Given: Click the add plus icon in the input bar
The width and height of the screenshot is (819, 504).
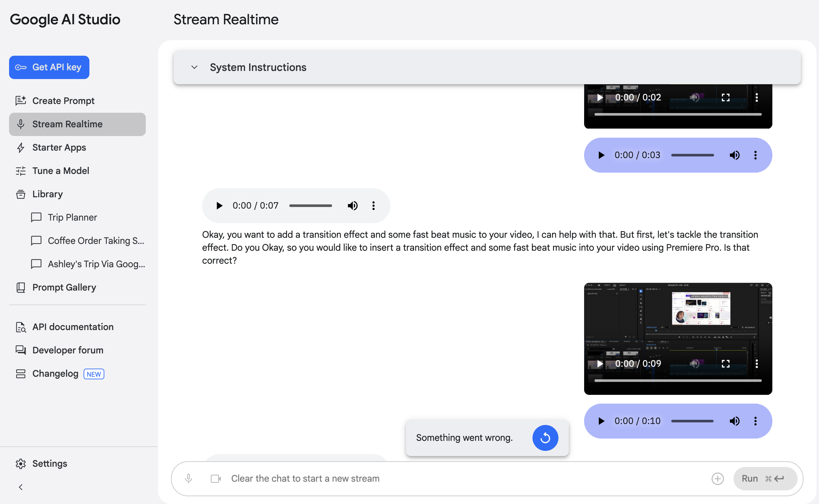Looking at the screenshot, I should [x=717, y=478].
